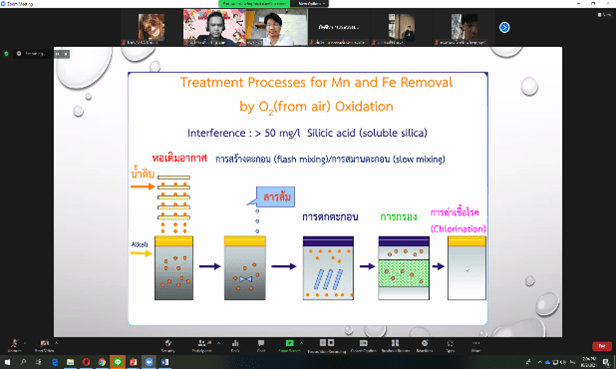Screen dimensions: 616x369
Task: Open the Chat panel
Action: tap(261, 345)
